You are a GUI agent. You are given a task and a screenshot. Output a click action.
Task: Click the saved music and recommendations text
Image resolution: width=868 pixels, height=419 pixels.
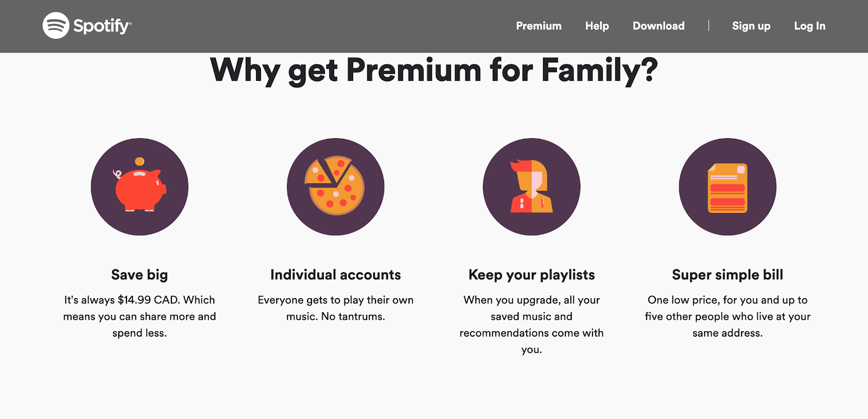pyautogui.click(x=532, y=325)
